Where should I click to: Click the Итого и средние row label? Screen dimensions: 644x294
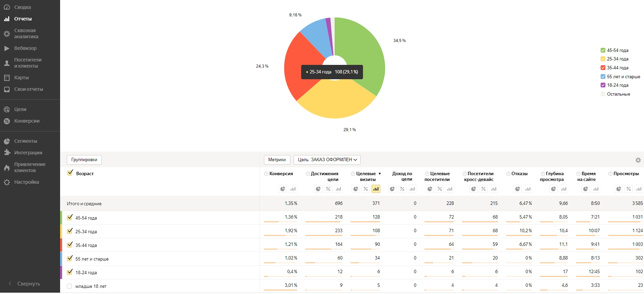point(84,204)
